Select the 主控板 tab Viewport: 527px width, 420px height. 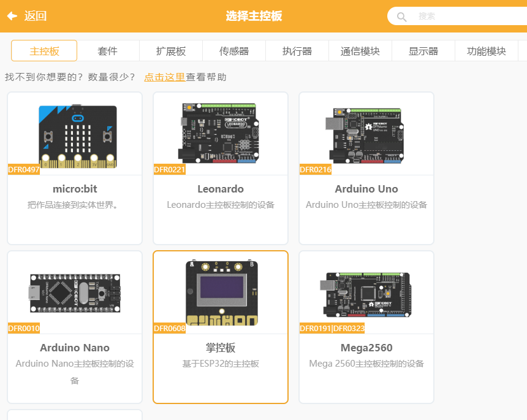point(44,51)
